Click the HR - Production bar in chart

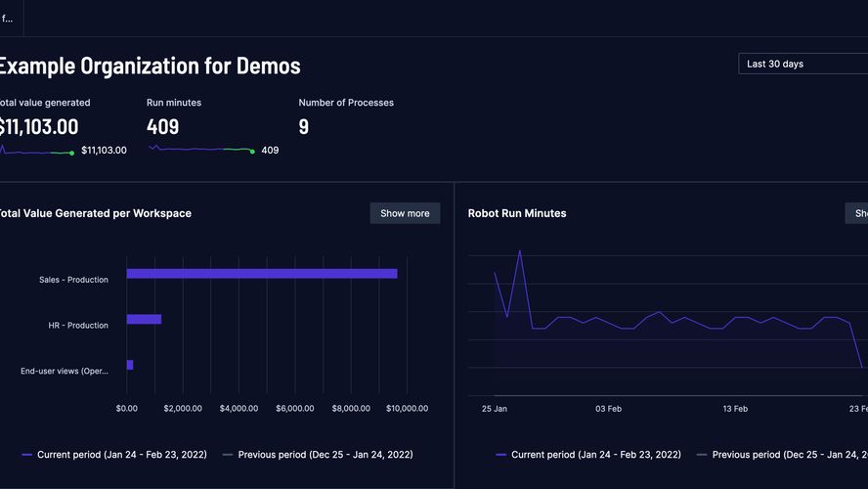[x=144, y=319]
